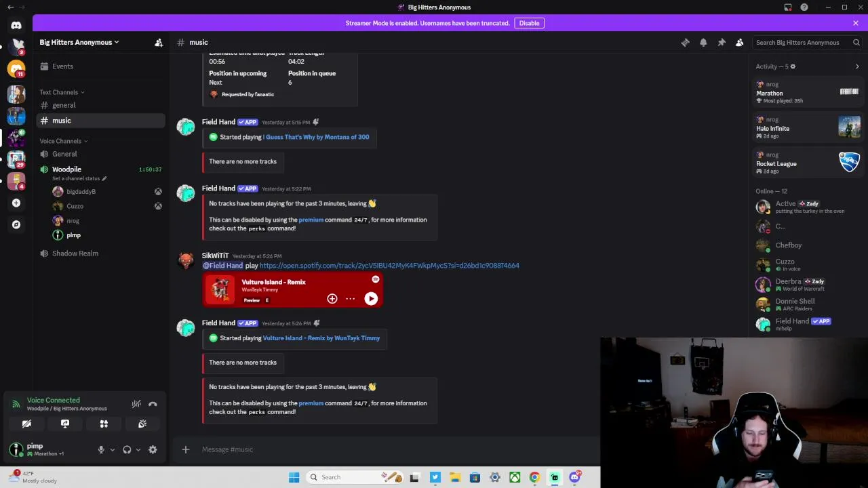Open Threads icon in channel header
The image size is (868, 488).
point(685,42)
